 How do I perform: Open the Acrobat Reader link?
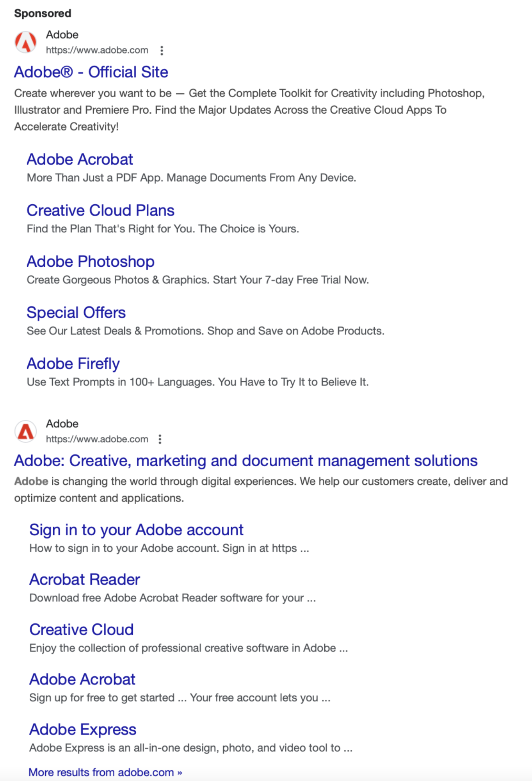pyautogui.click(x=84, y=580)
